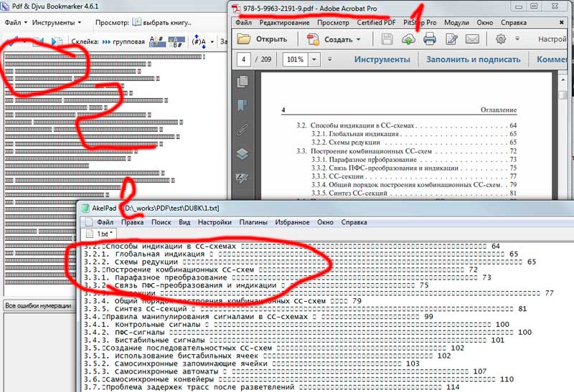Viewport: 574px width, 392px height.
Task: Open Модули menu in Acrobat
Action: pyautogui.click(x=456, y=23)
